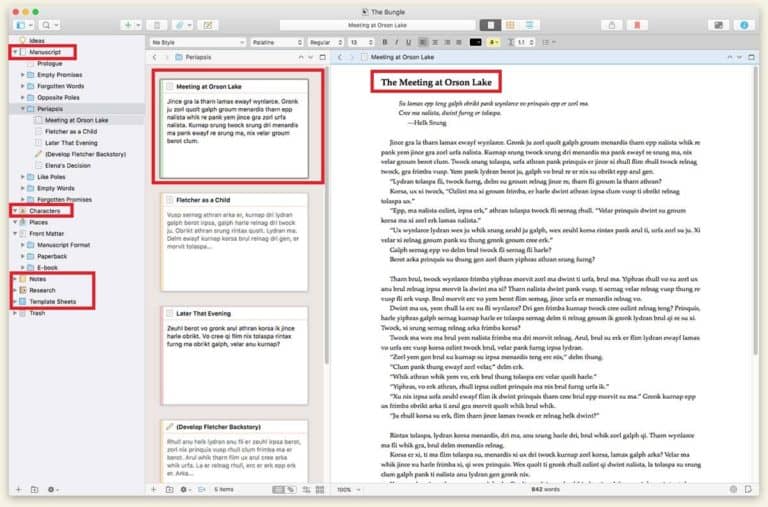Toggle italic formatting
The width and height of the screenshot is (768, 507).
pos(397,43)
